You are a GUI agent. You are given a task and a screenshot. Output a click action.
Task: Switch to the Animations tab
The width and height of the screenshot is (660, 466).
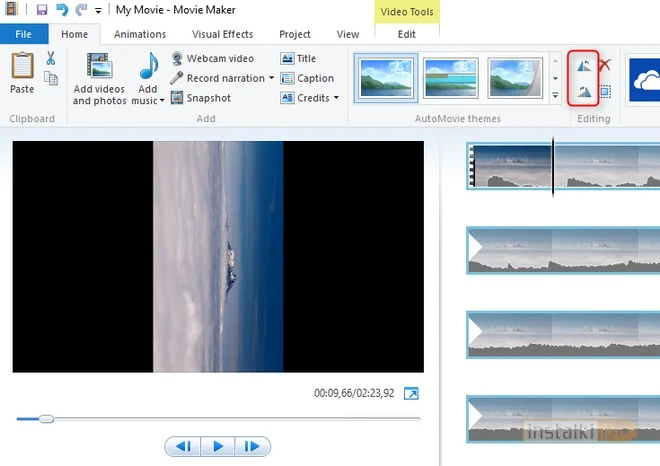pyautogui.click(x=140, y=34)
